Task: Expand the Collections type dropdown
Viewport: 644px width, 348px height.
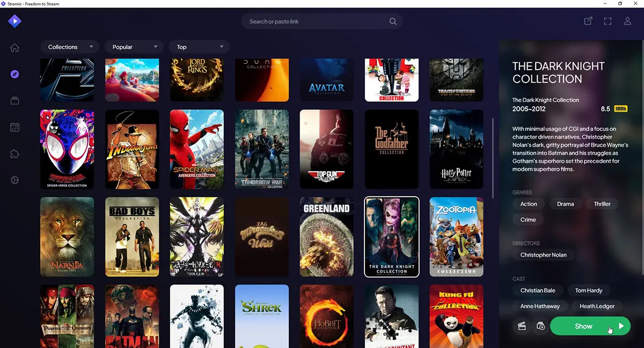Action: (x=70, y=47)
